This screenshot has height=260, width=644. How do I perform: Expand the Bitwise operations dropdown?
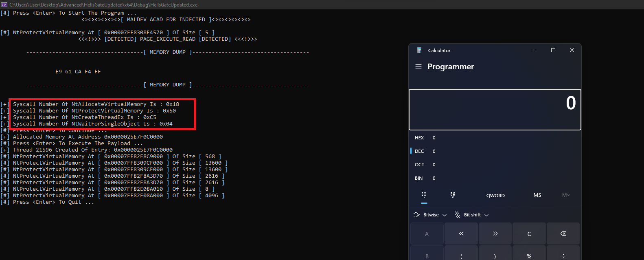click(x=430, y=215)
